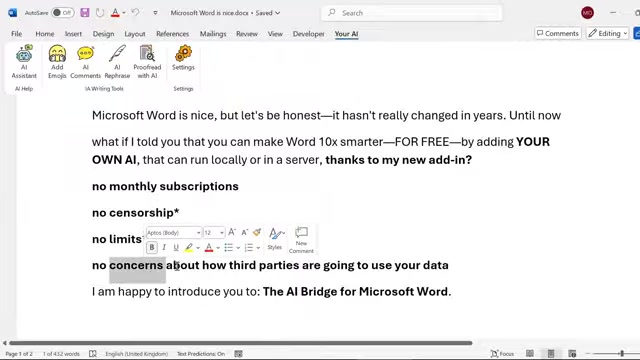Open the font name dropdown

click(x=198, y=233)
